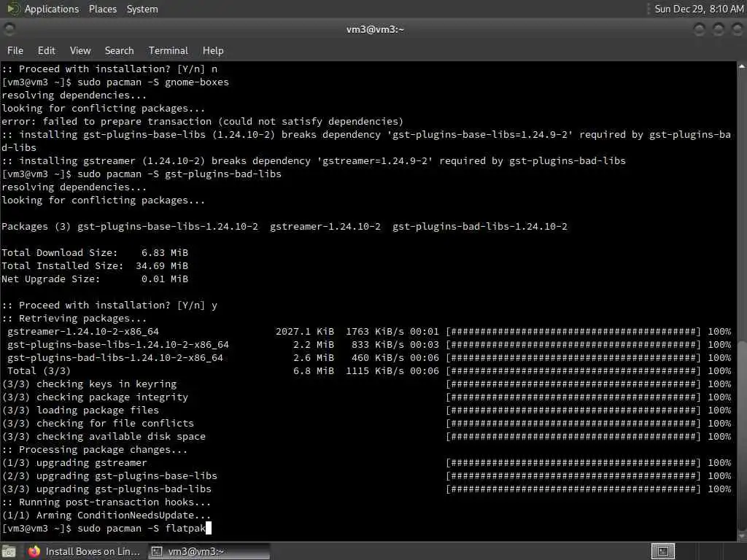The width and height of the screenshot is (747, 560).
Task: Click the workspace switcher in bottom panel
Action: (662, 551)
